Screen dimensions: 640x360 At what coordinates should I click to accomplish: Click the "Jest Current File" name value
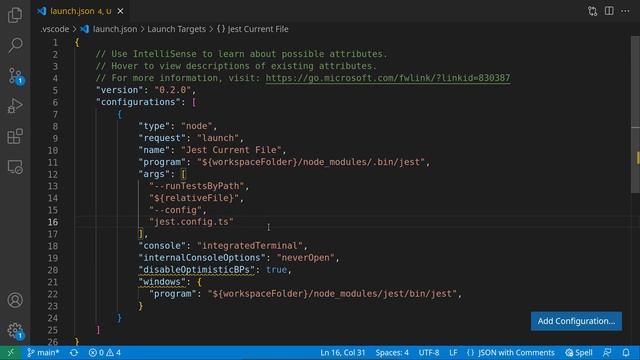click(x=231, y=150)
